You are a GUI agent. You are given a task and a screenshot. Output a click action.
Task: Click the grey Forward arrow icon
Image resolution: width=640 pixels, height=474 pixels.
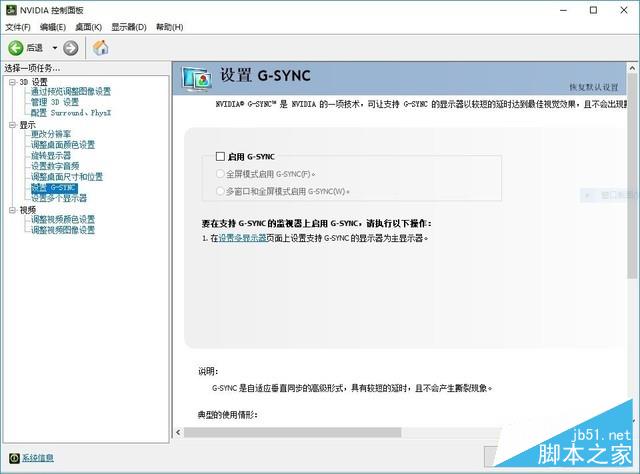[x=71, y=48]
